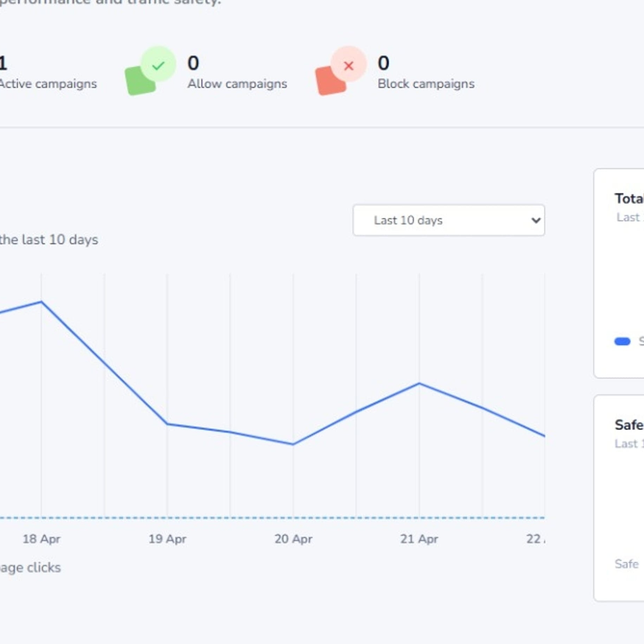Screen dimensions: 644x644
Task: Select the 20 Apr lowest chart point
Action: pyautogui.click(x=293, y=444)
